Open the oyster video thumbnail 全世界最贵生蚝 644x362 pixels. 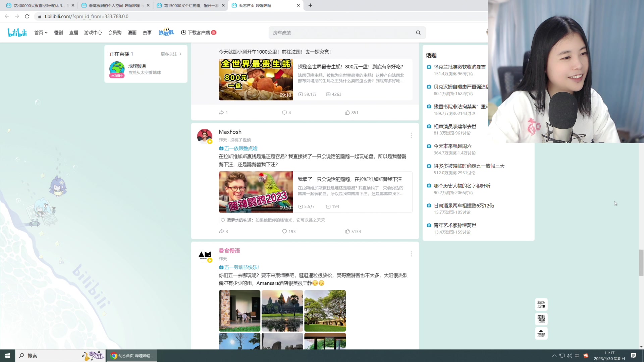256,80
